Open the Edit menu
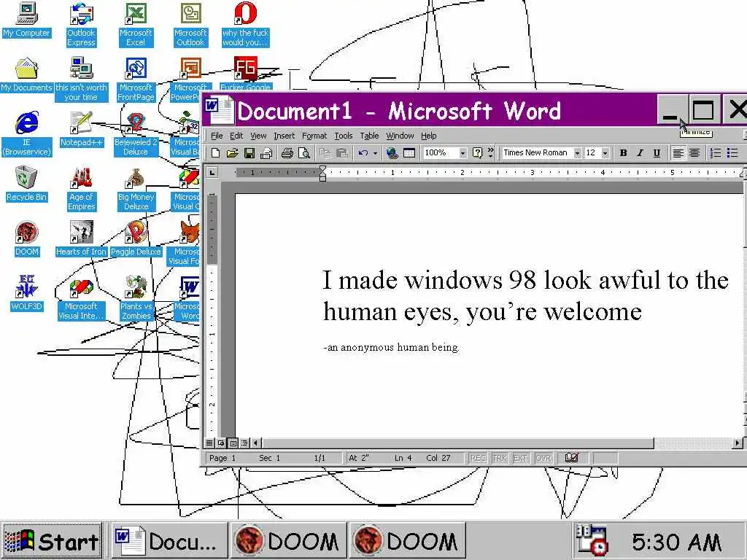The width and height of the screenshot is (747, 560). tap(236, 136)
